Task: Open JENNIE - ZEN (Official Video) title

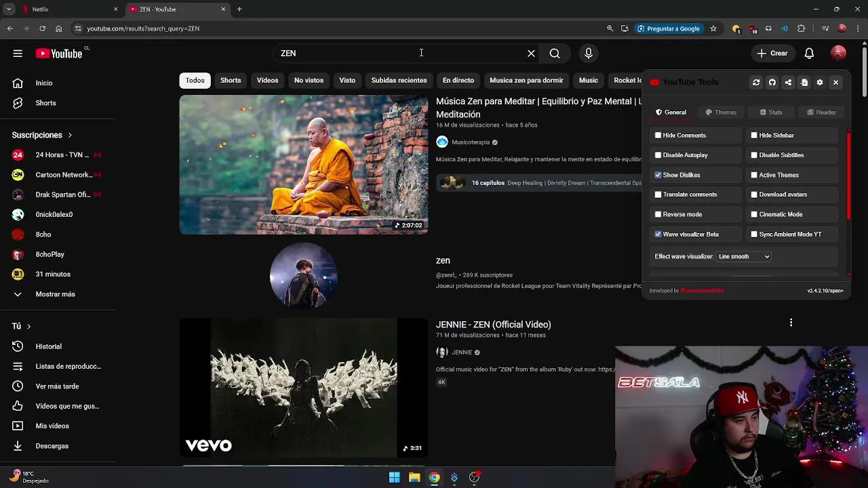Action: [494, 325]
